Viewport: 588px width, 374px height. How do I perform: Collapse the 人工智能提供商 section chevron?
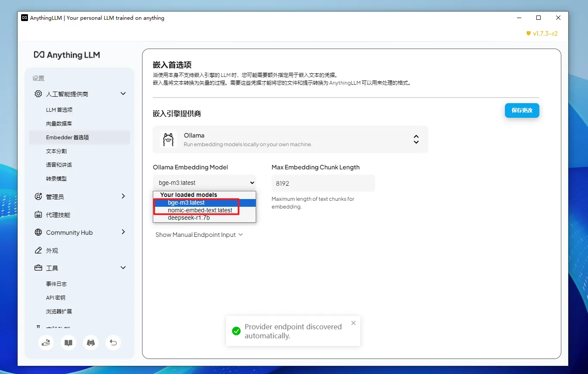pos(123,94)
